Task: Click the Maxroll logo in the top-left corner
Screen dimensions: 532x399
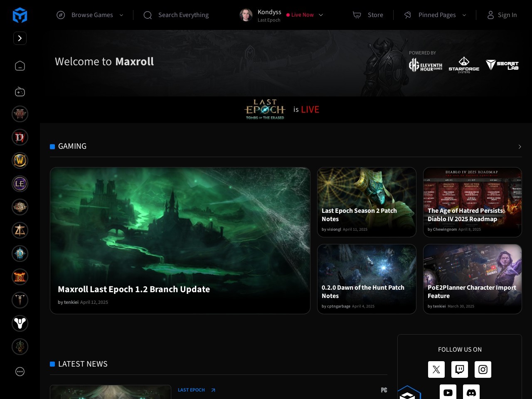Action: point(20,15)
